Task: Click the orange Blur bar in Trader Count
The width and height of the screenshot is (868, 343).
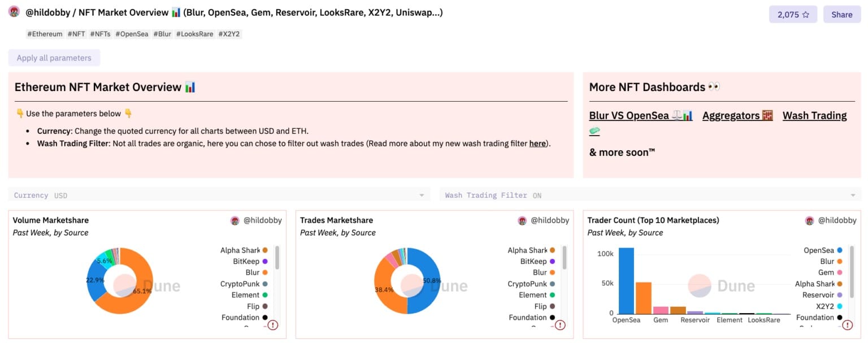Action: (x=643, y=298)
